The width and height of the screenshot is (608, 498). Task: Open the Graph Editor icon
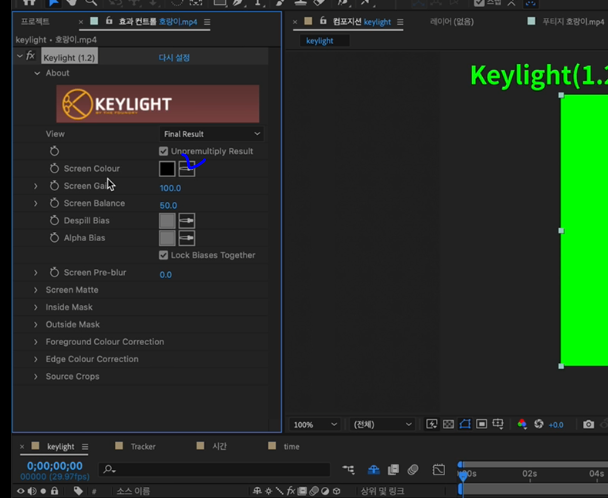[x=439, y=470]
